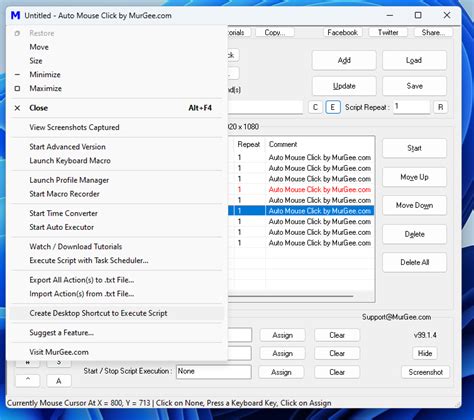Click the Start button
The height and width of the screenshot is (420, 474).
[x=414, y=148]
